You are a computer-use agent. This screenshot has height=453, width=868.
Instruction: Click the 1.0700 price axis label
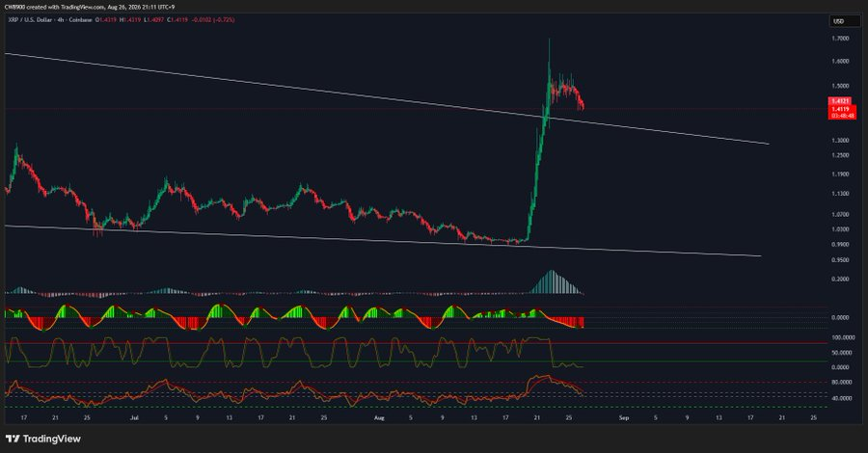pos(840,214)
